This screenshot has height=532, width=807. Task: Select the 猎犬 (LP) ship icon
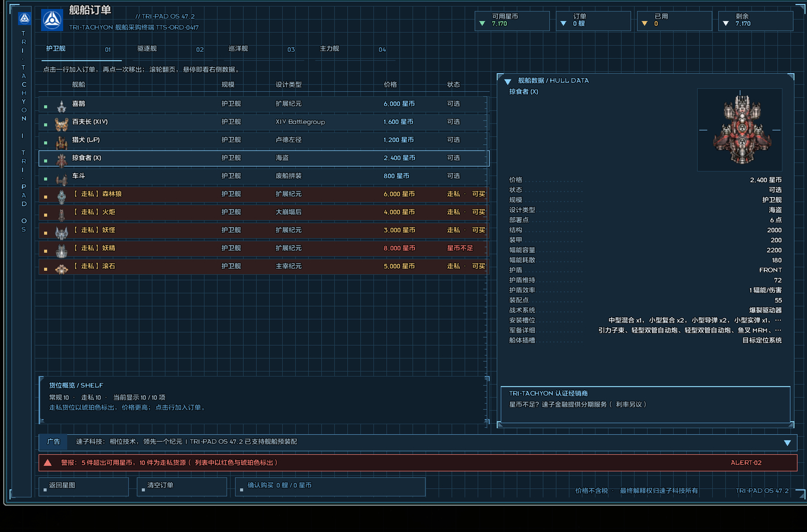62,142
